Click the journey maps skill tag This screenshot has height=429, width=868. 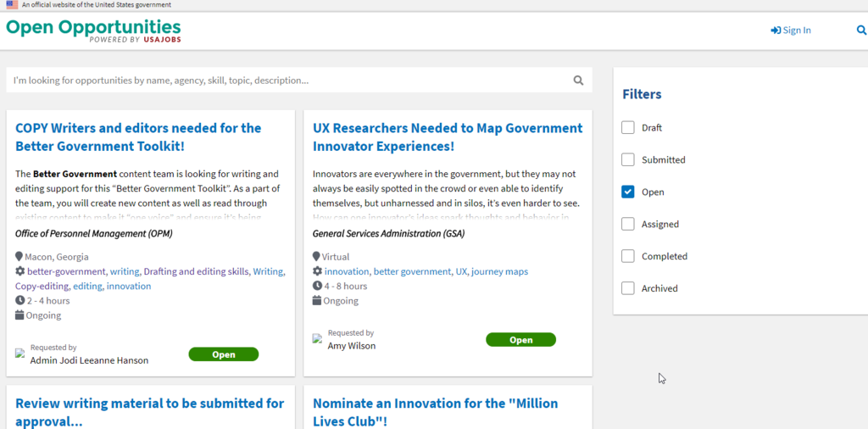(x=500, y=271)
